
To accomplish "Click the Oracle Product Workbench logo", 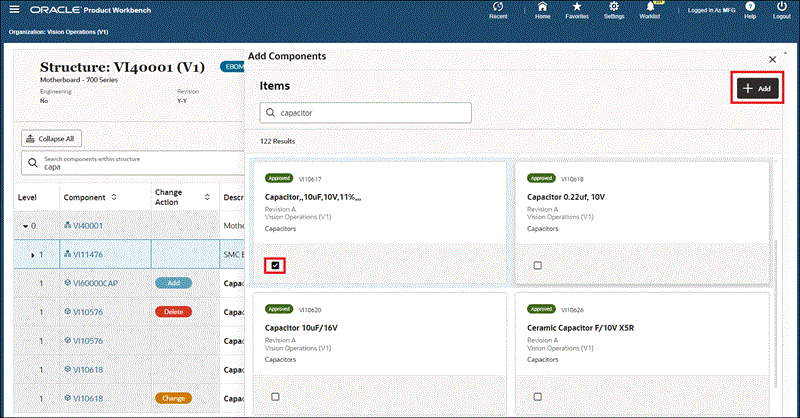I will pos(90,10).
